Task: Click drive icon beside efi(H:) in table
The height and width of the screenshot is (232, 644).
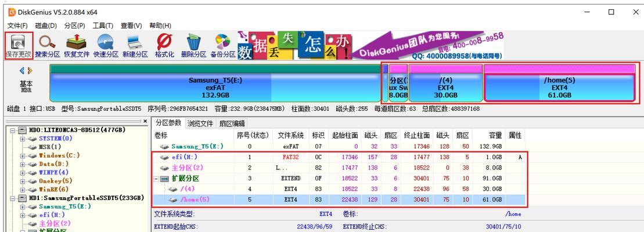Action: (x=164, y=157)
